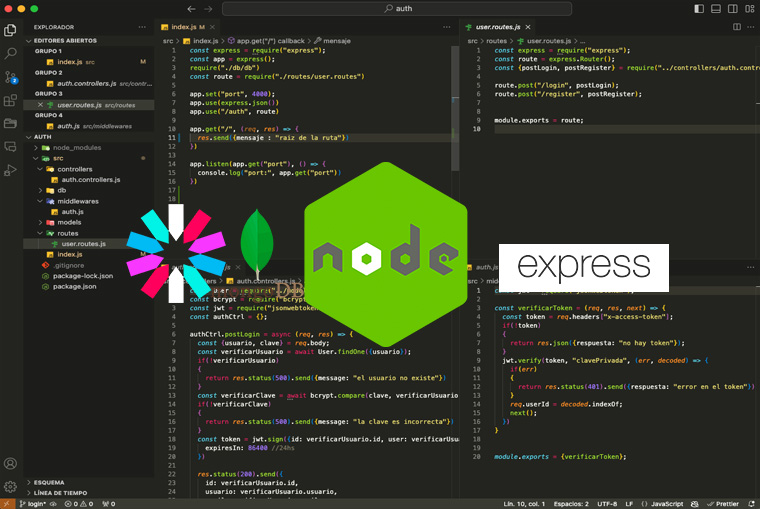
Task: Click routes in user.routes.js breadcrumb
Action: click(496, 41)
